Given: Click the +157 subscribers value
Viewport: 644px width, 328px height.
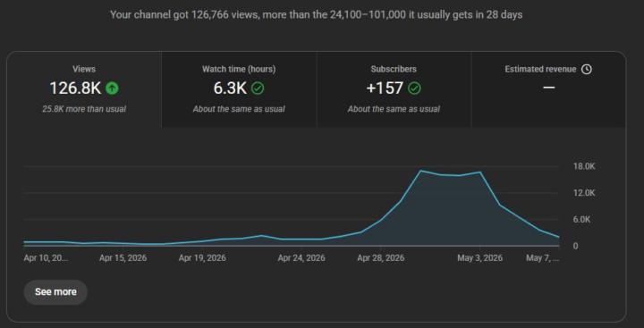Looking at the screenshot, I should pos(385,88).
